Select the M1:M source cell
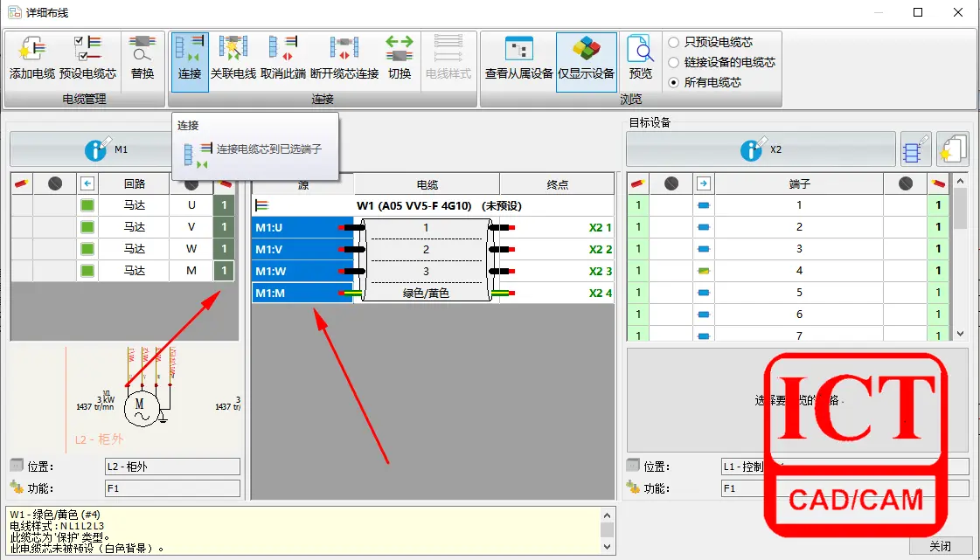The image size is (980, 560). point(302,293)
